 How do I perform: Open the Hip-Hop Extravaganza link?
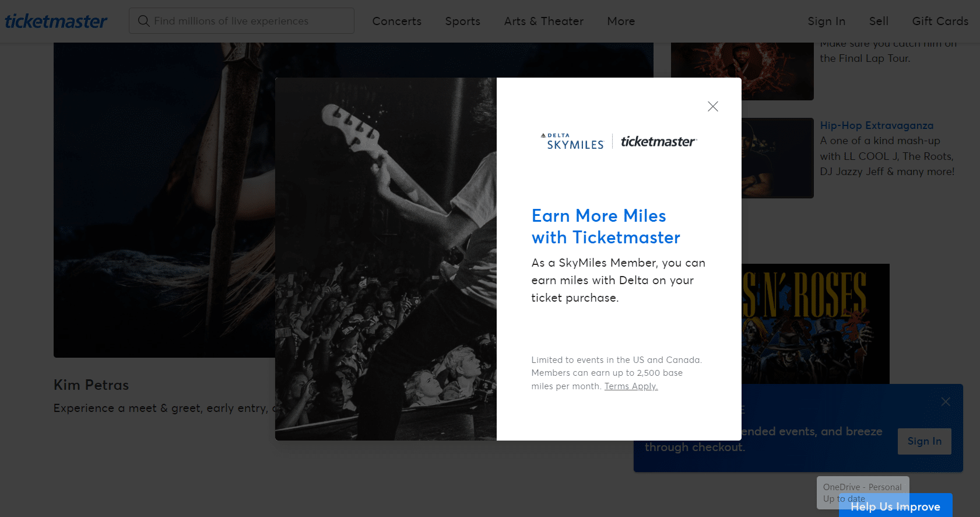(x=876, y=125)
